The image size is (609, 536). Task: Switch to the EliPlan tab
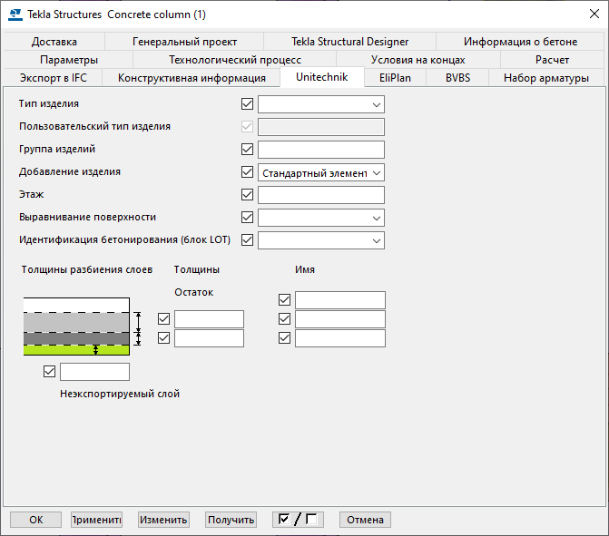(394, 78)
